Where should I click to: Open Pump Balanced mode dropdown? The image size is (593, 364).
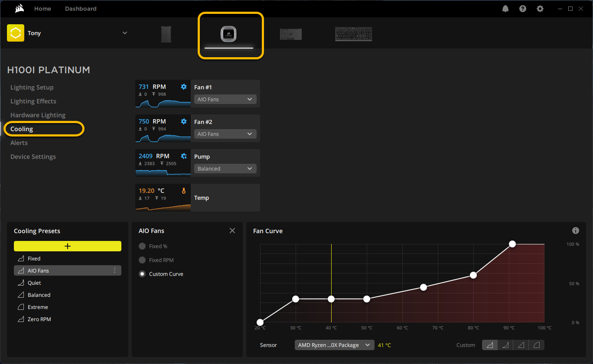(x=225, y=169)
